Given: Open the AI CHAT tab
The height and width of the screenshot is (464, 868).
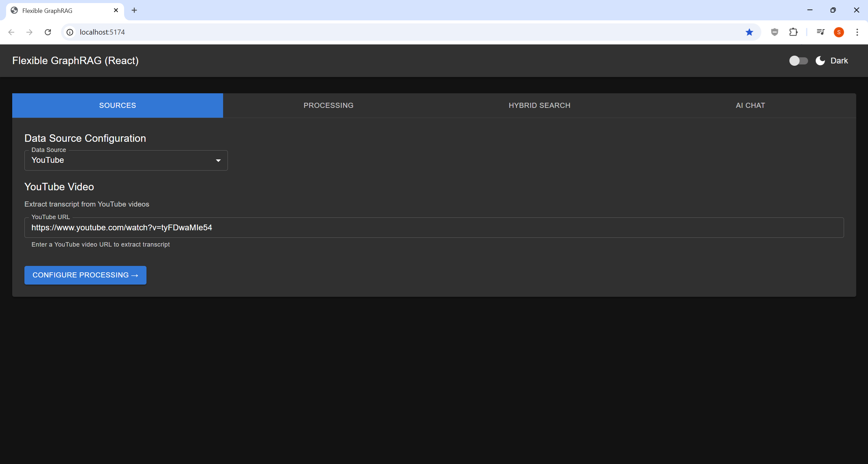Looking at the screenshot, I should (x=749, y=105).
